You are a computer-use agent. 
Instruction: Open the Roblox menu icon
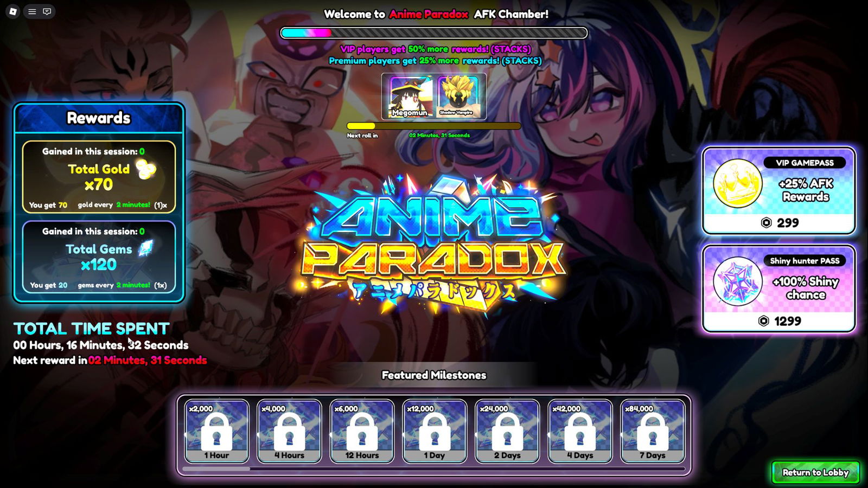click(13, 11)
